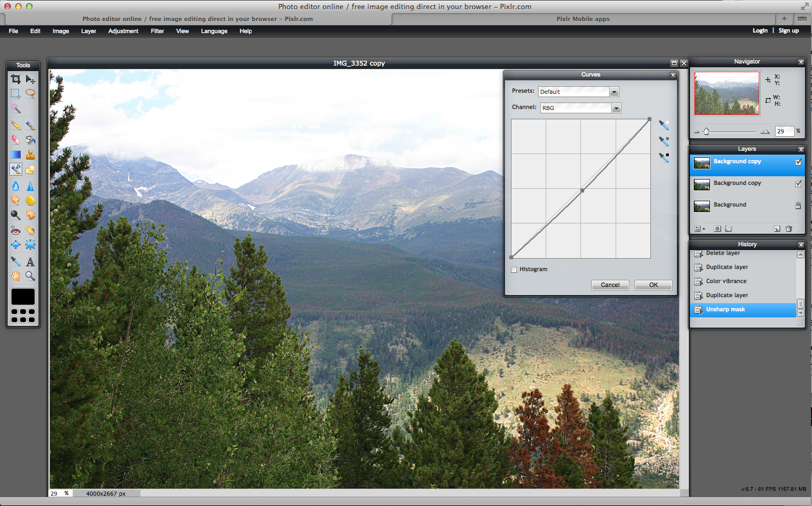Select the Drawing shapes tool
Viewport: 812px width, 506px height.
point(30,169)
